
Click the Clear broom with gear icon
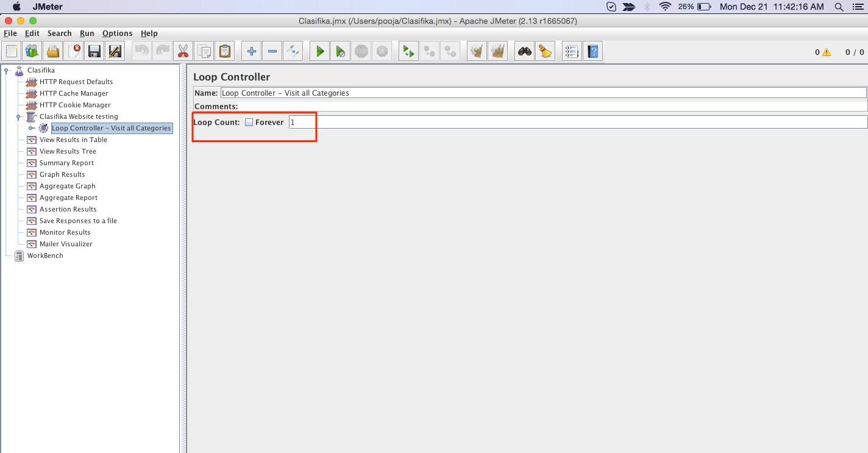477,52
